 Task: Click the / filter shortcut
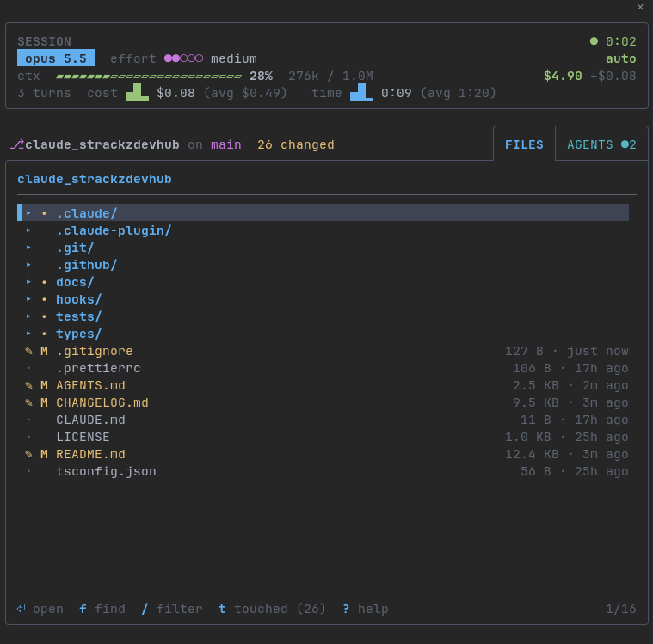click(x=171, y=609)
